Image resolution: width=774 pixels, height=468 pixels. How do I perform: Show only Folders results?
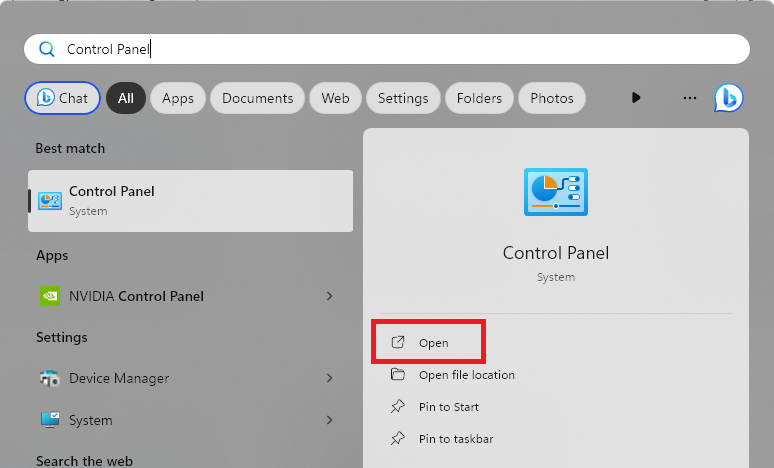click(479, 98)
